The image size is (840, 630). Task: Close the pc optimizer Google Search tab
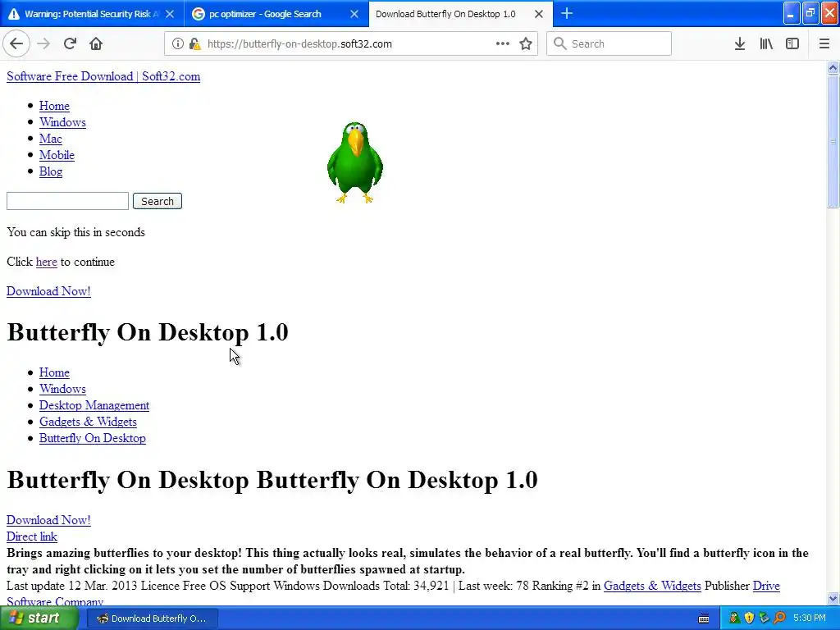[354, 14]
